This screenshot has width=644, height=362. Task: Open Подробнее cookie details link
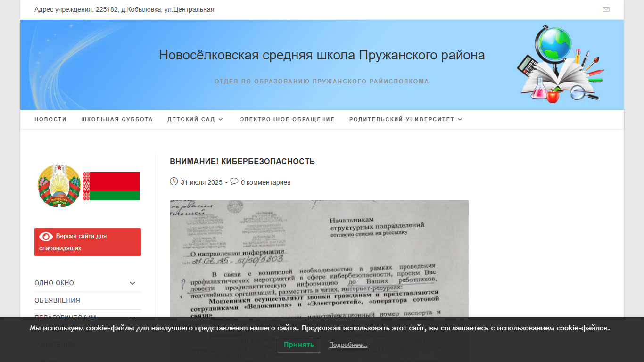point(348,345)
